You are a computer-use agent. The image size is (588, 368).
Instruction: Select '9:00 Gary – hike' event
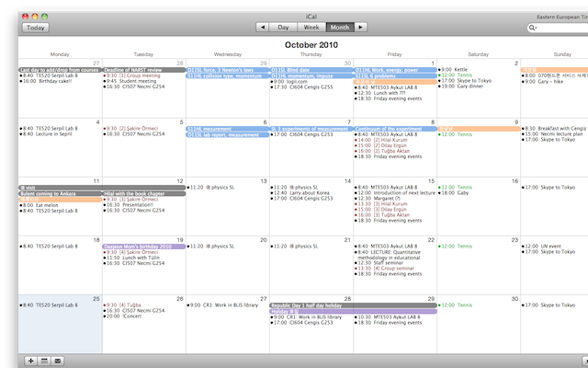[543, 82]
